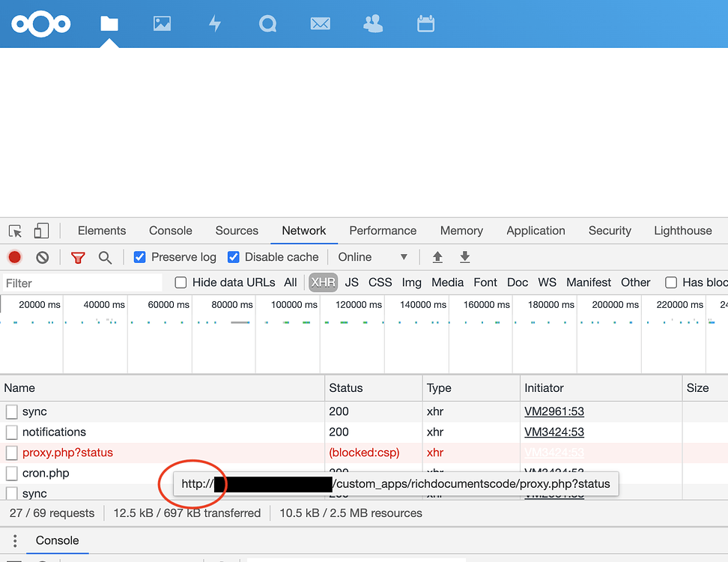This screenshot has height=562, width=728.
Task: Select the Network tab
Action: (x=303, y=230)
